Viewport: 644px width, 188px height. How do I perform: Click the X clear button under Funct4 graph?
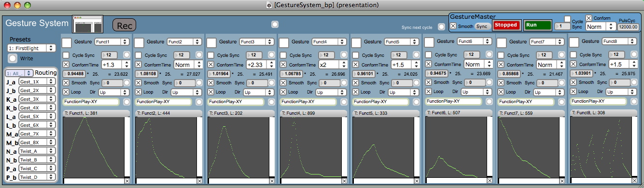[344, 181]
